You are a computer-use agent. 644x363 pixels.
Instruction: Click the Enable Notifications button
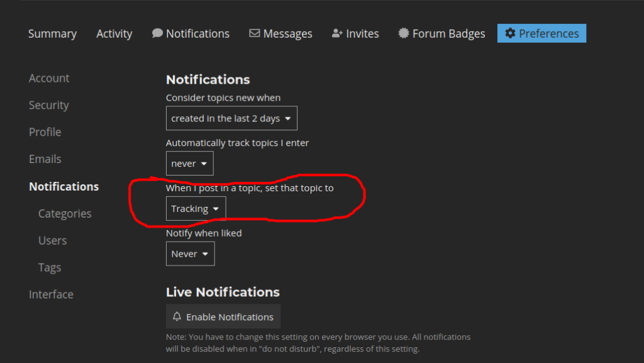[x=223, y=316]
